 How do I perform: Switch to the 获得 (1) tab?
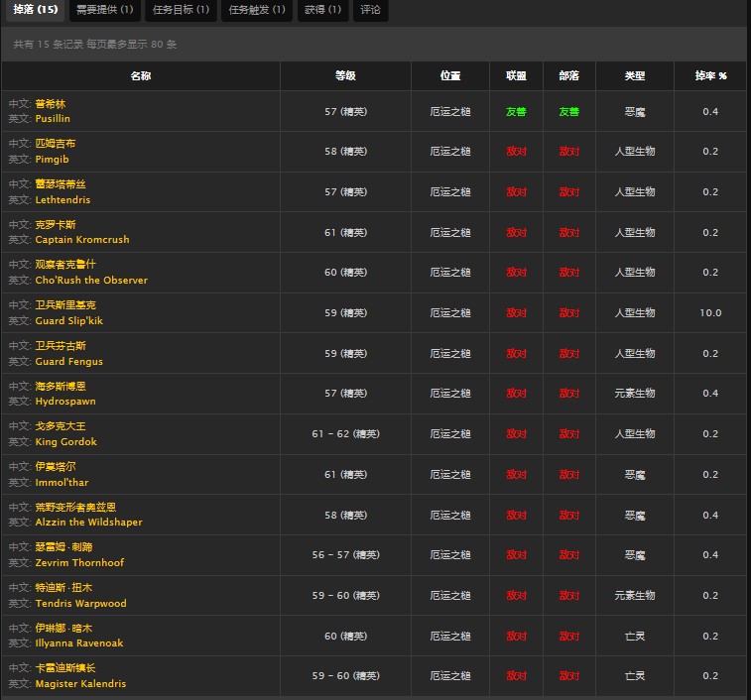[x=322, y=10]
